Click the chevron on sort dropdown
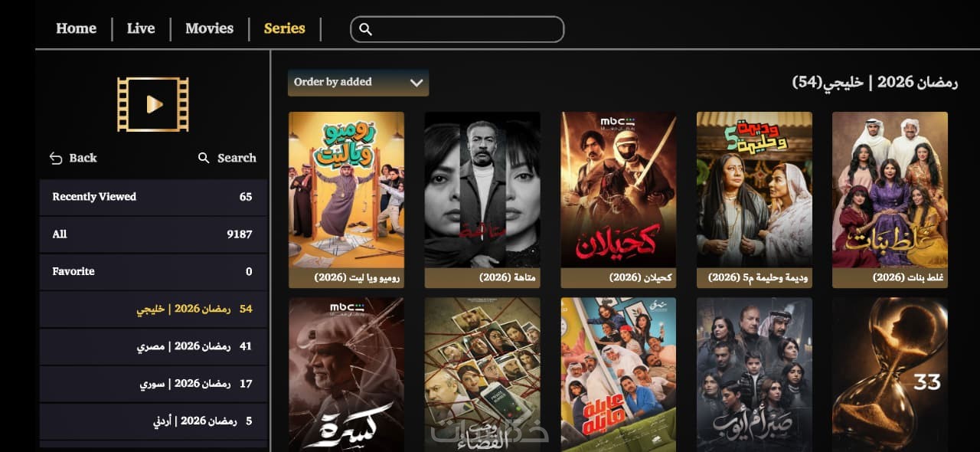This screenshot has width=980, height=452. (x=416, y=83)
